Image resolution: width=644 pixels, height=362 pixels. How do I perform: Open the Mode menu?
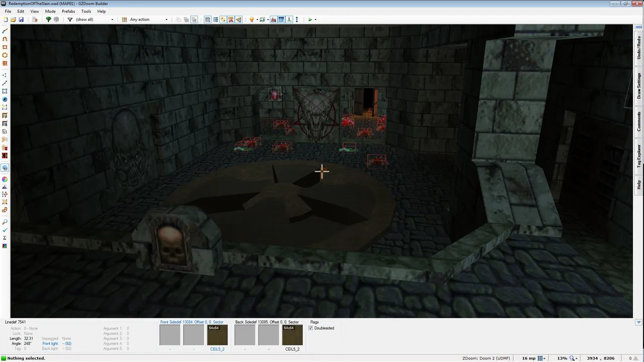pyautogui.click(x=50, y=11)
